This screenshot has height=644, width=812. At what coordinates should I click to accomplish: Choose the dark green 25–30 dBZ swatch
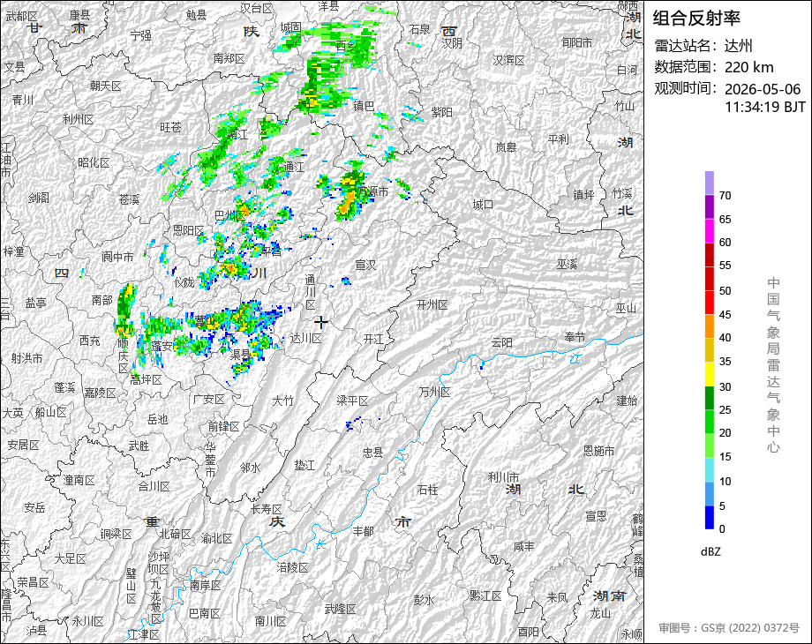710,398
